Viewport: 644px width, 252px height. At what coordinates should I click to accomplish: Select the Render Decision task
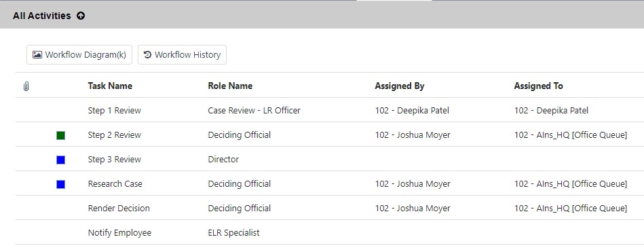click(x=119, y=208)
